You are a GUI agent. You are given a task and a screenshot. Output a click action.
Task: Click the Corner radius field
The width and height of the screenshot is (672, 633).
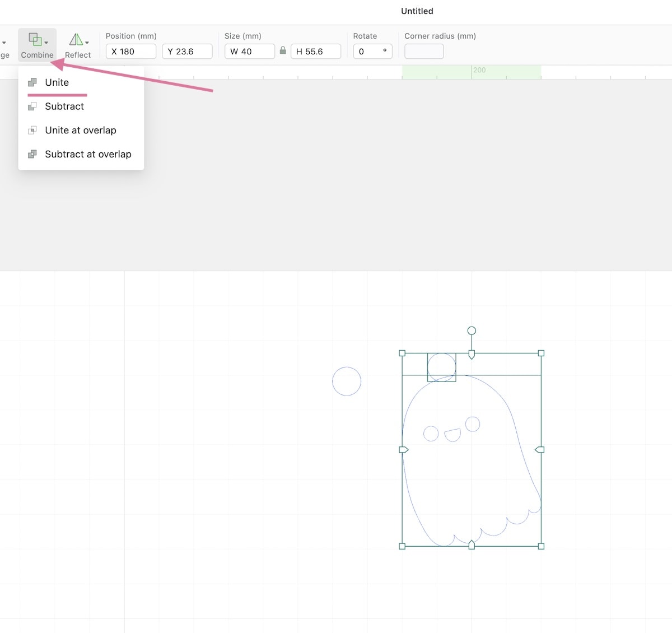[424, 52]
